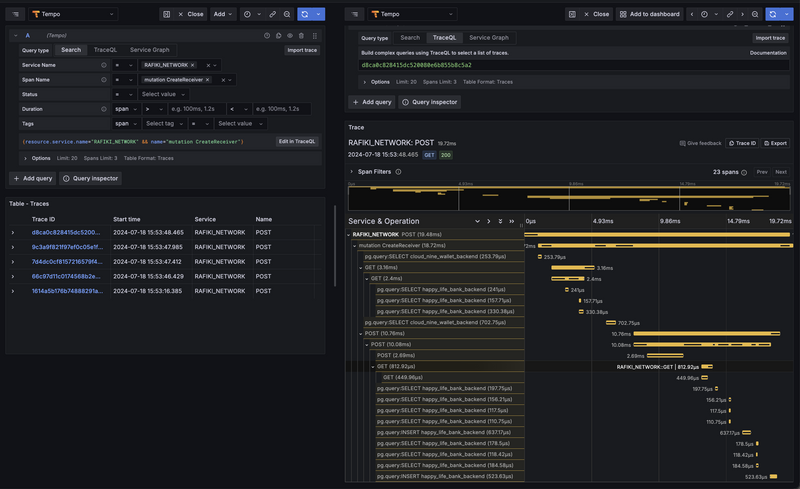The width and height of the screenshot is (800, 489).
Task: Delete query A with trash icon
Action: coord(301,36)
